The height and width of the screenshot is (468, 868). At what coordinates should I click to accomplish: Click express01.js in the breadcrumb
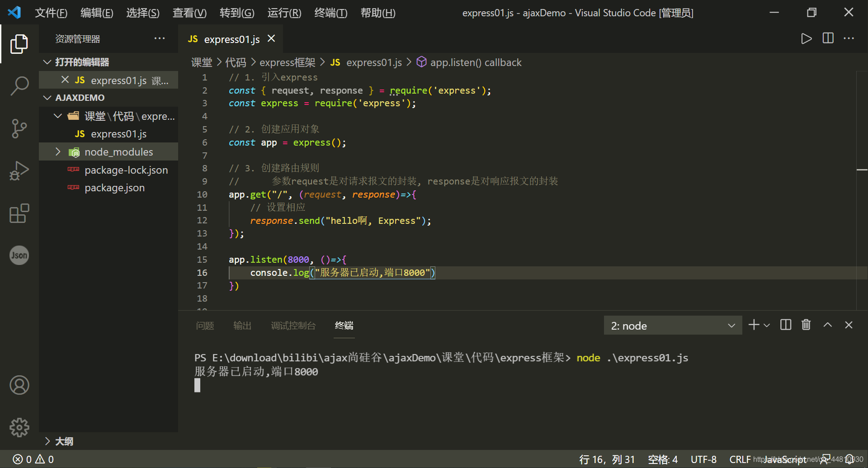374,62
